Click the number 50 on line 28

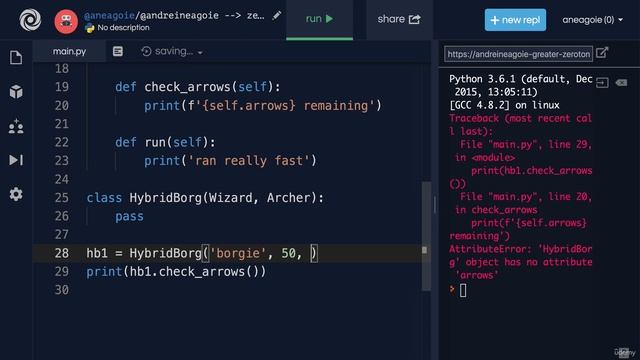pyautogui.click(x=288, y=253)
